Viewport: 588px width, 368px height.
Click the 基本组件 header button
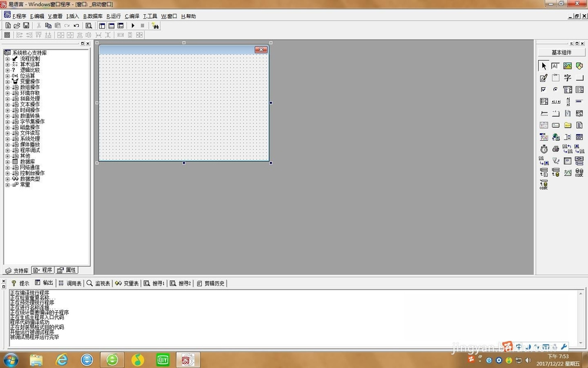click(562, 52)
